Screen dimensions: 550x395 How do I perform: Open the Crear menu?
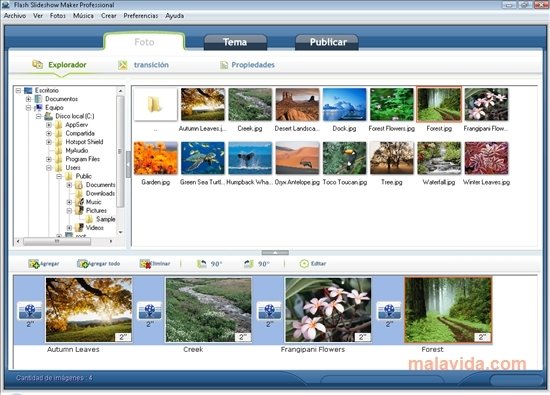pos(109,16)
